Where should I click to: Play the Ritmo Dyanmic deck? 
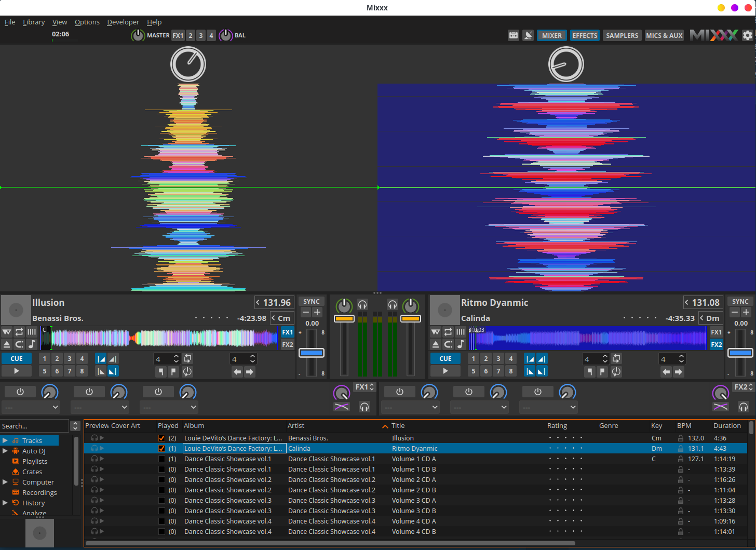point(446,371)
